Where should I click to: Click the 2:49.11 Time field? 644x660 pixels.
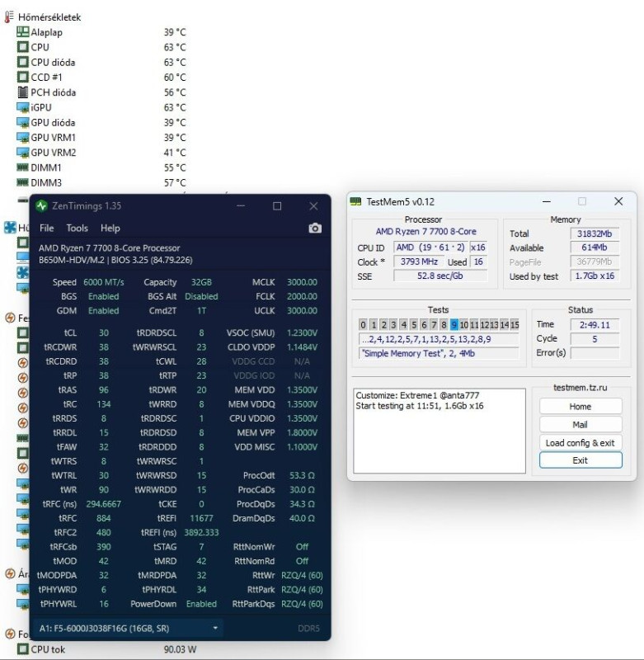click(595, 324)
